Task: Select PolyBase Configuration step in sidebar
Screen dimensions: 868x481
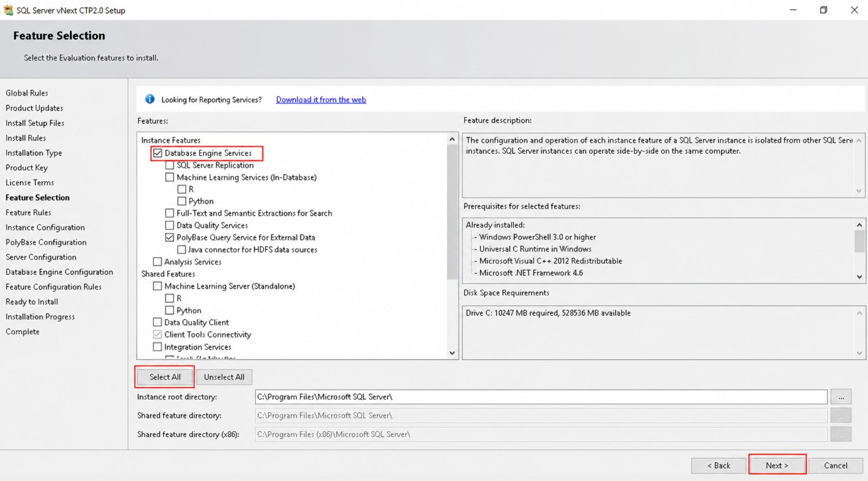Action: (x=46, y=242)
